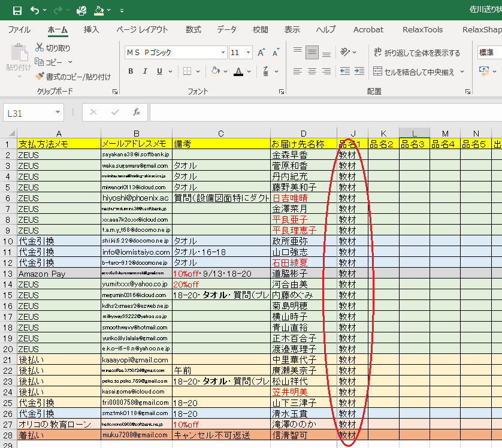Open the データ ribbon tab

coord(226,29)
